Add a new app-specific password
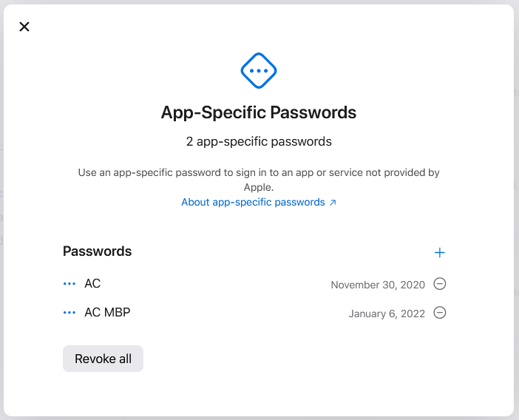 (x=440, y=253)
